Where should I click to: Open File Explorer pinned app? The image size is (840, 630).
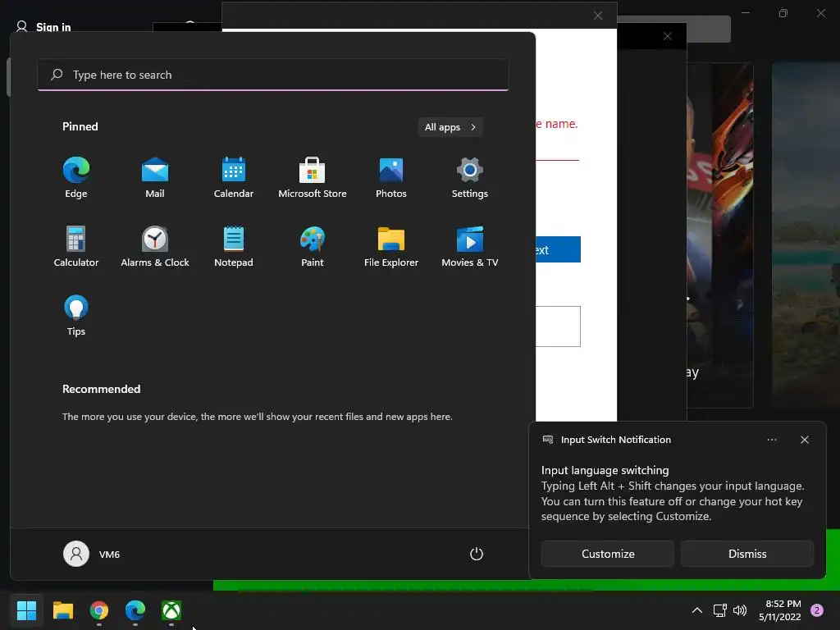(x=391, y=247)
